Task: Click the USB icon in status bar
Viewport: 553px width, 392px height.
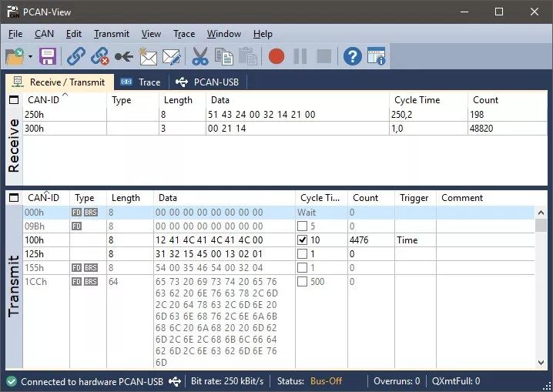Action: click(175, 381)
